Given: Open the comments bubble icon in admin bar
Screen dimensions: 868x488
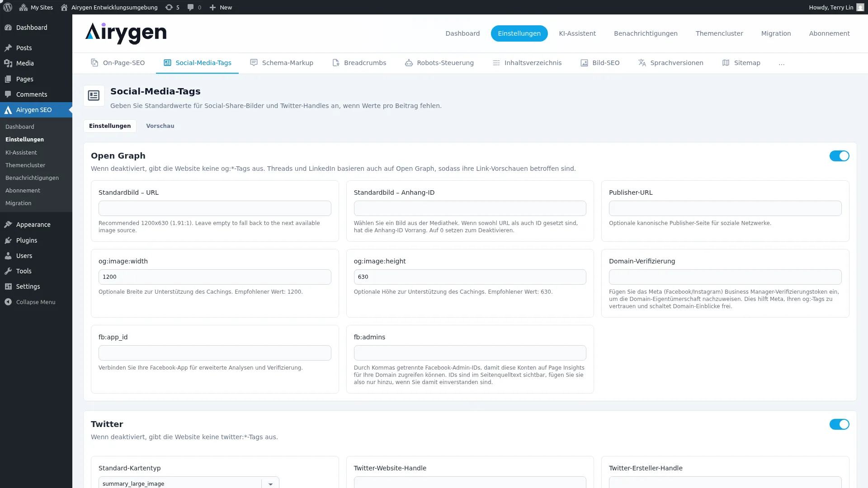Looking at the screenshot, I should point(191,7).
